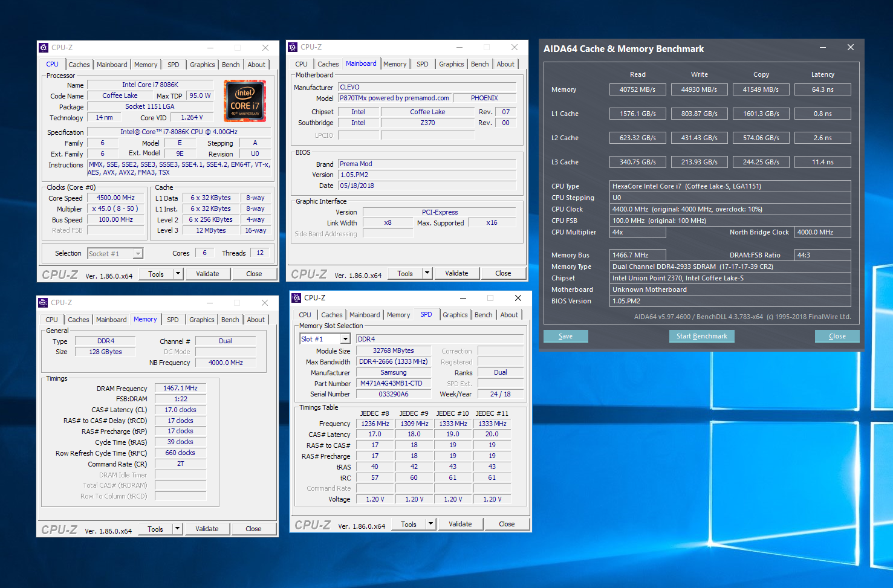Open Mainboard tab in the SPD CPU-Z window
The height and width of the screenshot is (588, 893).
pos(365,315)
